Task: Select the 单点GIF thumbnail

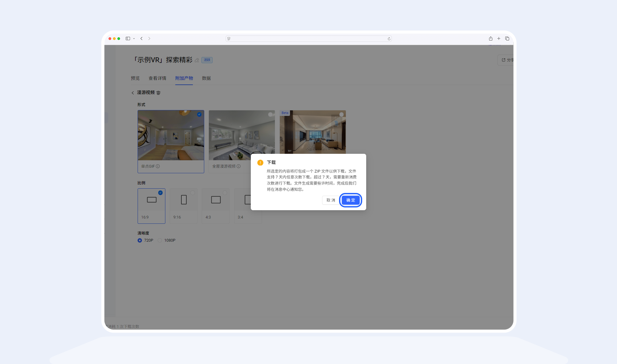Action: pyautogui.click(x=171, y=135)
